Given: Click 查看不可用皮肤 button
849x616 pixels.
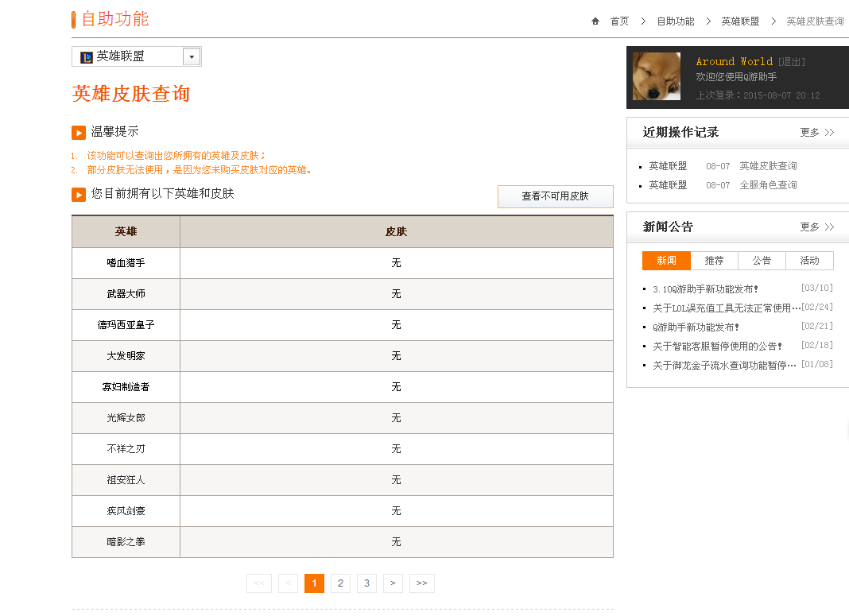Looking at the screenshot, I should coord(555,196).
